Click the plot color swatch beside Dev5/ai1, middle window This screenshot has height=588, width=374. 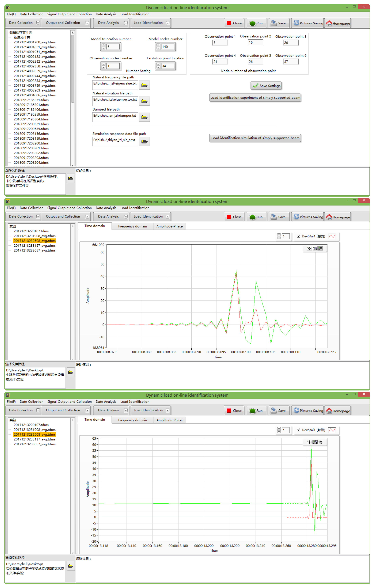(x=332, y=236)
